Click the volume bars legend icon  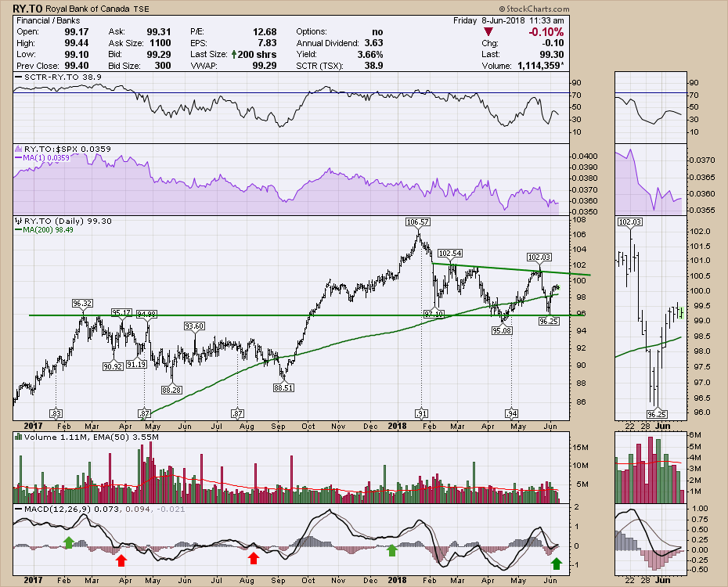[19, 437]
